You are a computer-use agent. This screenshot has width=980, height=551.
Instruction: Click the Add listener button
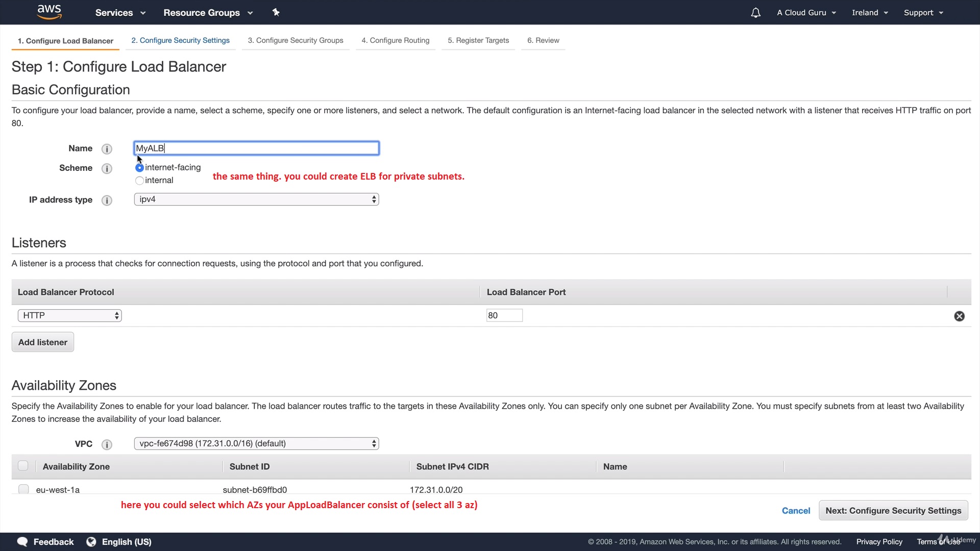pos(43,342)
